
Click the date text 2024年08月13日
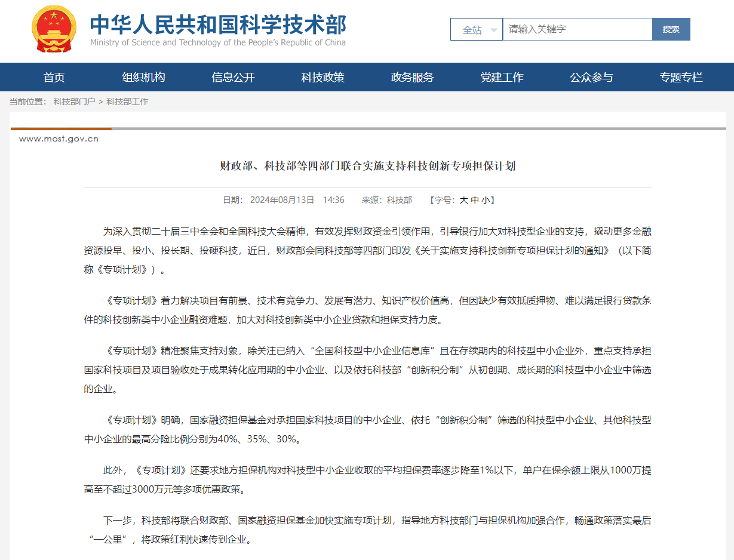[x=282, y=200]
